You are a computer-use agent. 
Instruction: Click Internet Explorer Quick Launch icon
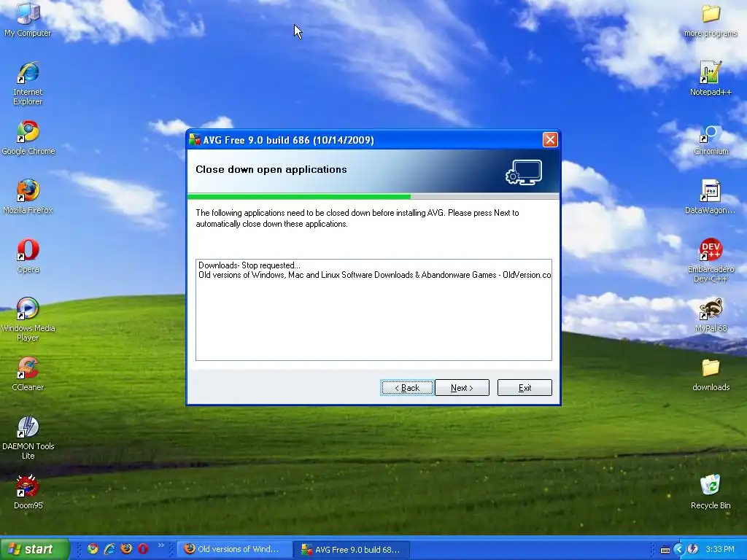[109, 548]
